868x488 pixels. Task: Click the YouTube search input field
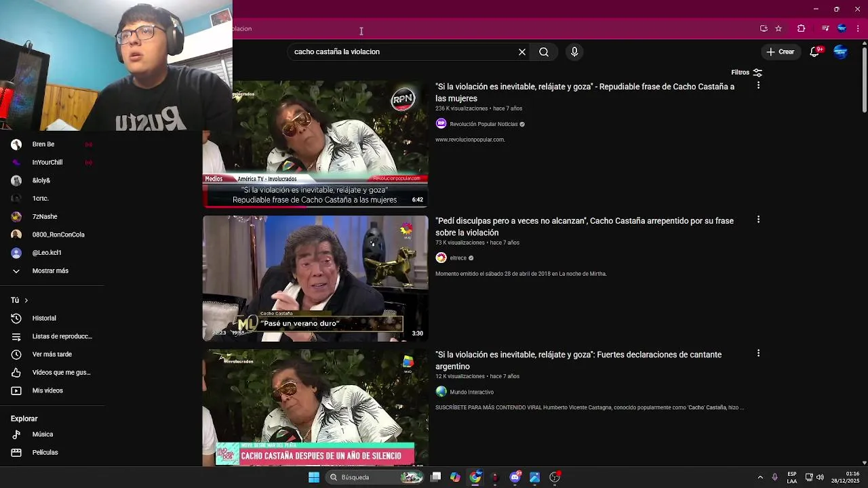[x=403, y=52]
